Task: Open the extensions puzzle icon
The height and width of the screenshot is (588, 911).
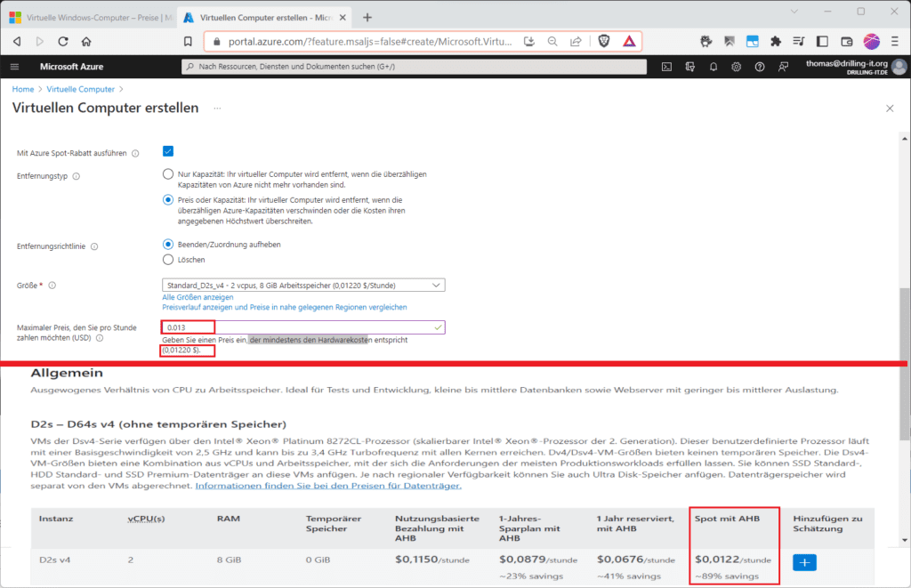Action: (x=776, y=41)
